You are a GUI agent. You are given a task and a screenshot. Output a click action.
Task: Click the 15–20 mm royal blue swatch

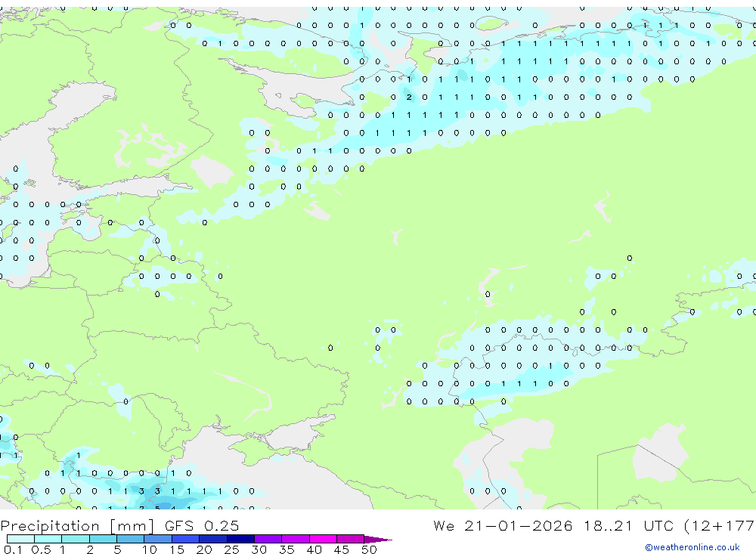[x=186, y=539]
